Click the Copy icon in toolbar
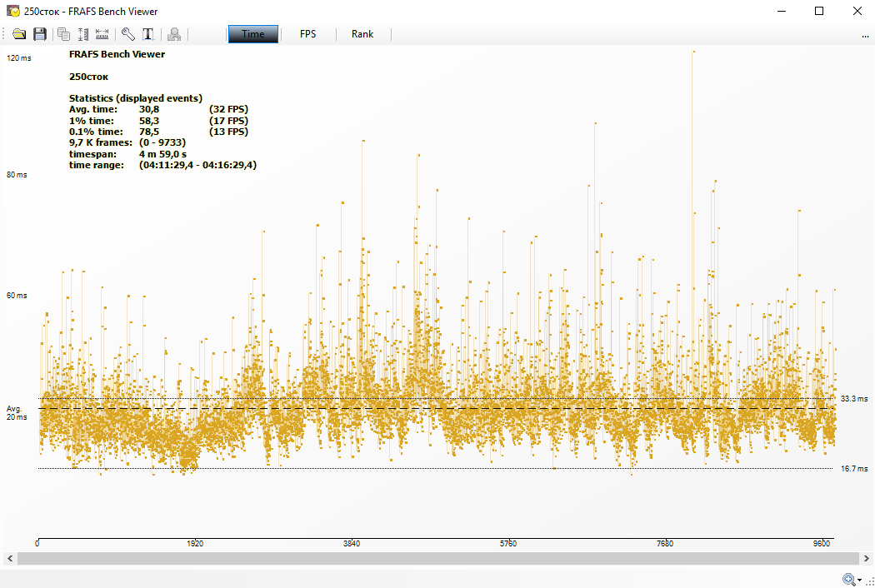Screen dimensions: 875x588 (63, 34)
